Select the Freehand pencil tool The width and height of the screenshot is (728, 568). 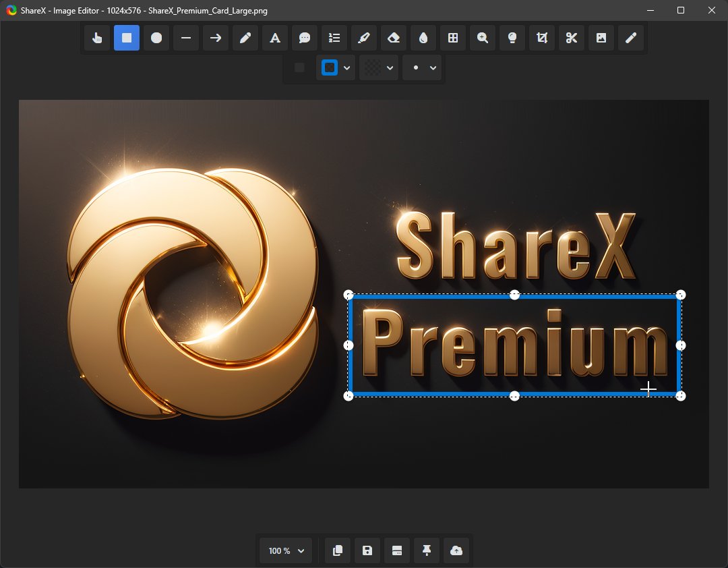[x=245, y=38]
